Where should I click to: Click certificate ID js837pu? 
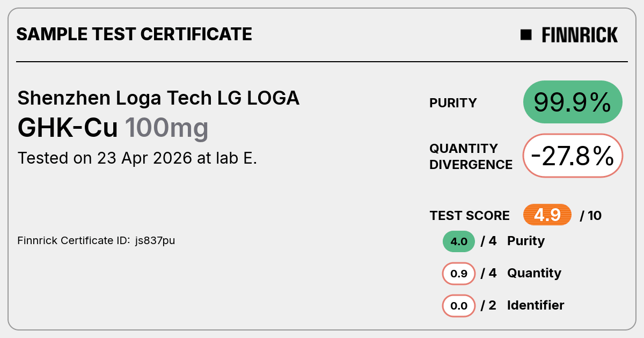155,241
